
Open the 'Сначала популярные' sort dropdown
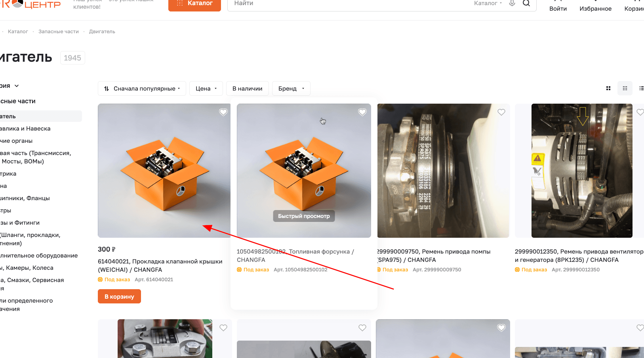[x=141, y=89]
